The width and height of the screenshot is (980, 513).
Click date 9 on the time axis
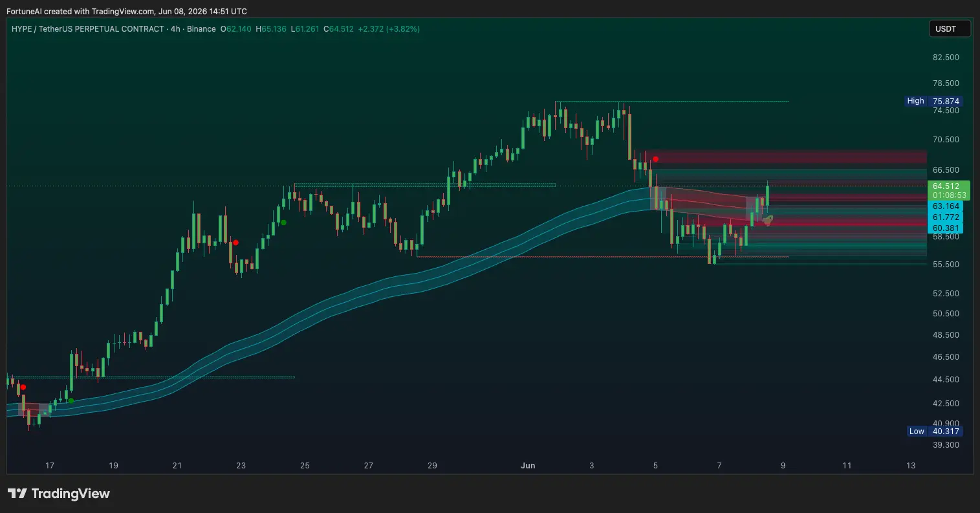click(x=783, y=466)
